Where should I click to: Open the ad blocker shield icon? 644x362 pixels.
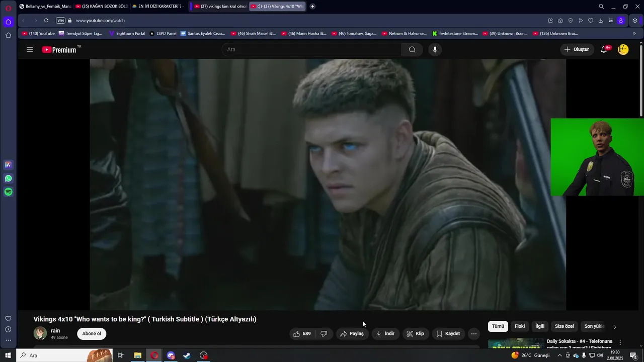coord(571,21)
